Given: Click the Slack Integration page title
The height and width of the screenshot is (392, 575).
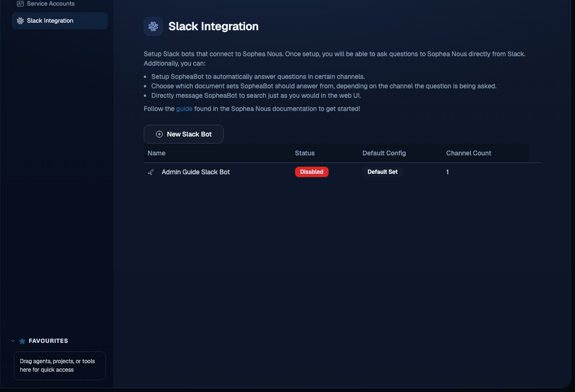Looking at the screenshot, I should 213,26.
